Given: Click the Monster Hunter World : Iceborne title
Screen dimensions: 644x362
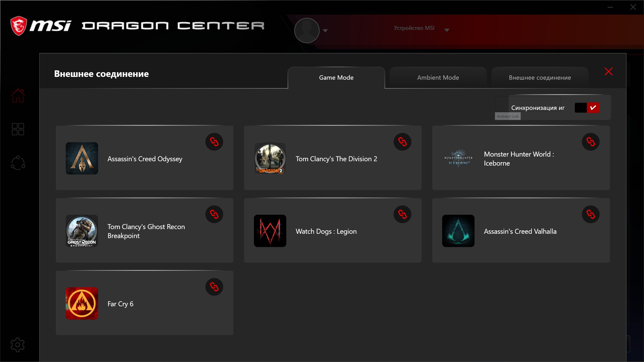Looking at the screenshot, I should [519, 158].
